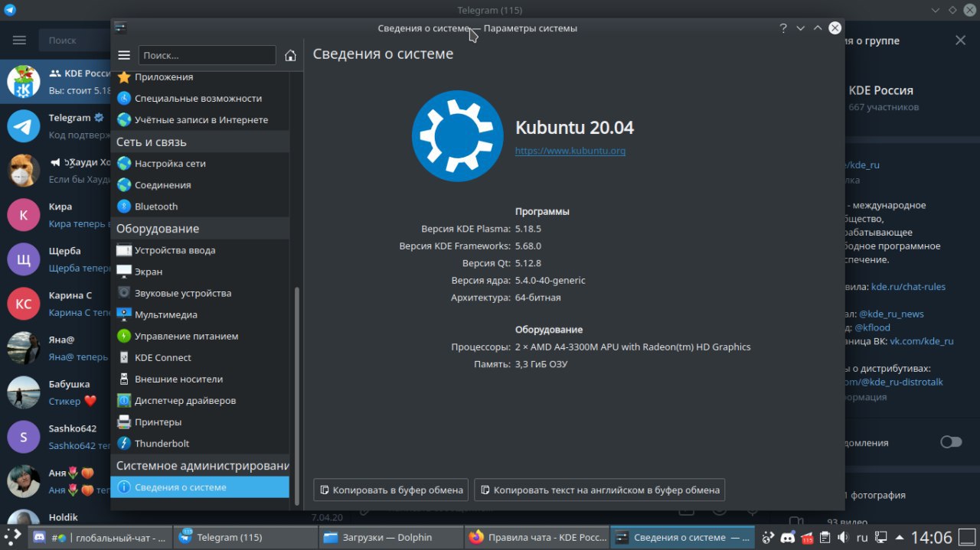The image size is (980, 550).
Task: Open chat with Щерба in Telegram
Action: tap(55, 259)
